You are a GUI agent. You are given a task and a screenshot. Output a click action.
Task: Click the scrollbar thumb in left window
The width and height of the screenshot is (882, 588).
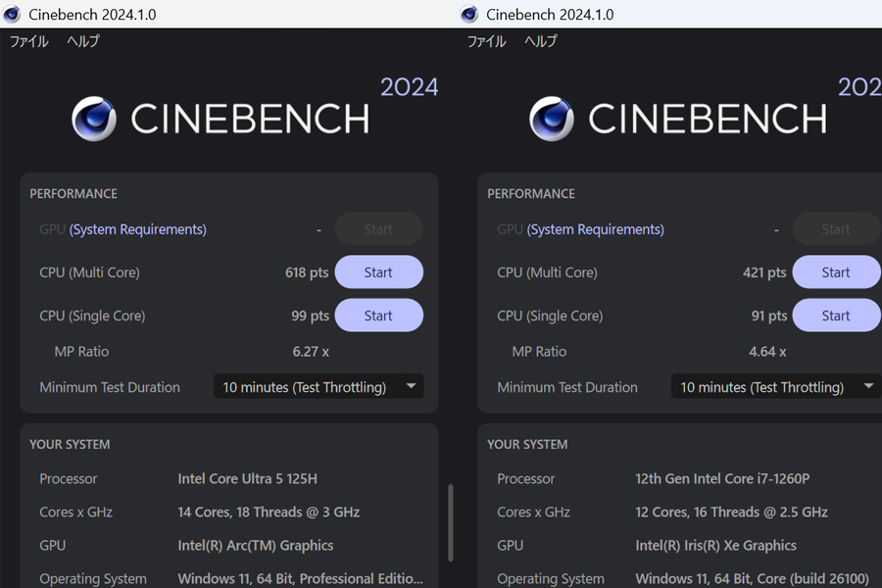coord(451,522)
